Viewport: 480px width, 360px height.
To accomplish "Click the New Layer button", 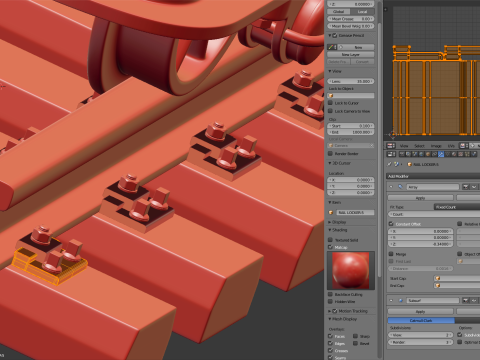I will tap(351, 54).
